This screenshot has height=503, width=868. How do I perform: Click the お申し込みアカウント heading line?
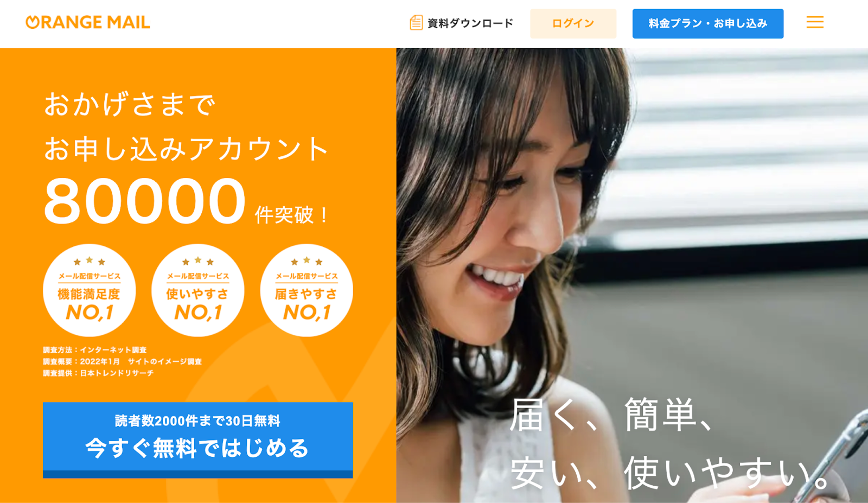186,149
